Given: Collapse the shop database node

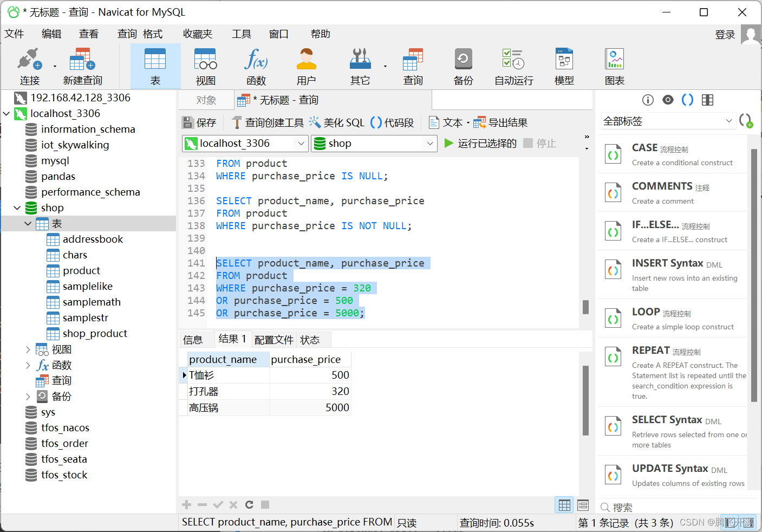Looking at the screenshot, I should pos(17,208).
